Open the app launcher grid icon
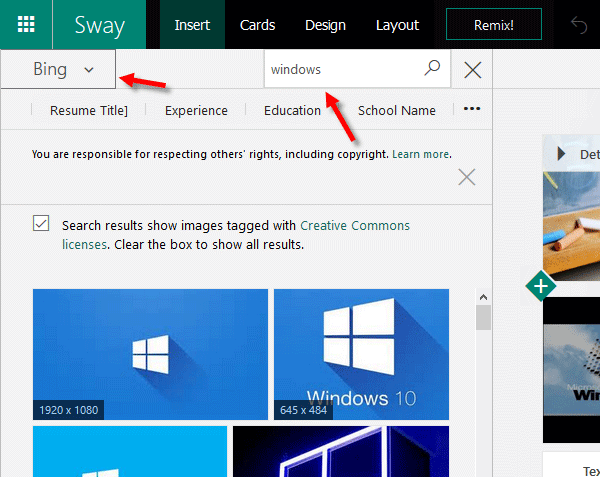This screenshot has height=477, width=600. pos(26,24)
